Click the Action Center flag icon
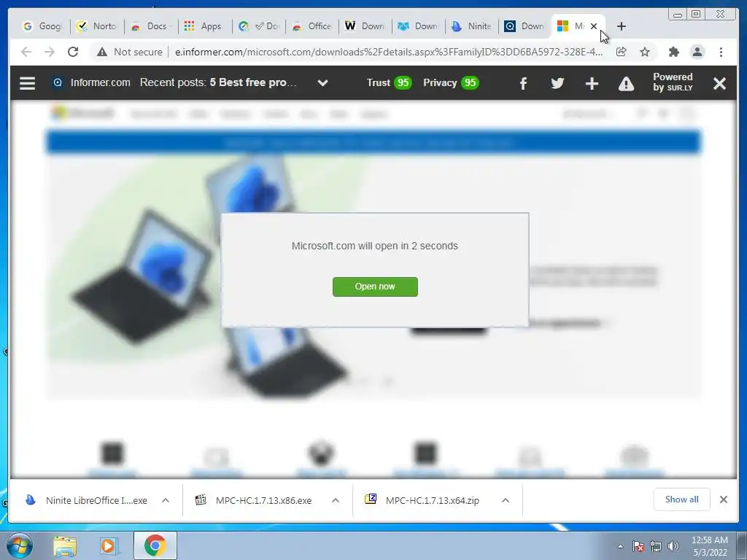Viewport: 747px width, 560px height. [638, 547]
